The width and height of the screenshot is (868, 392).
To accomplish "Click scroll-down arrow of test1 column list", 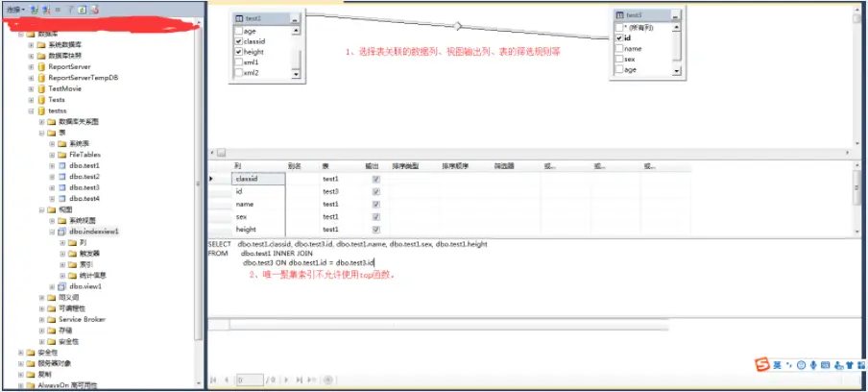I will click(296, 74).
